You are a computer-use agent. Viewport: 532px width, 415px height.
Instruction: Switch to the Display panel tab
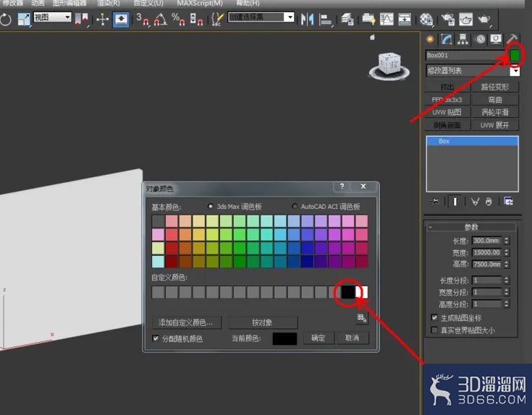(x=496, y=39)
